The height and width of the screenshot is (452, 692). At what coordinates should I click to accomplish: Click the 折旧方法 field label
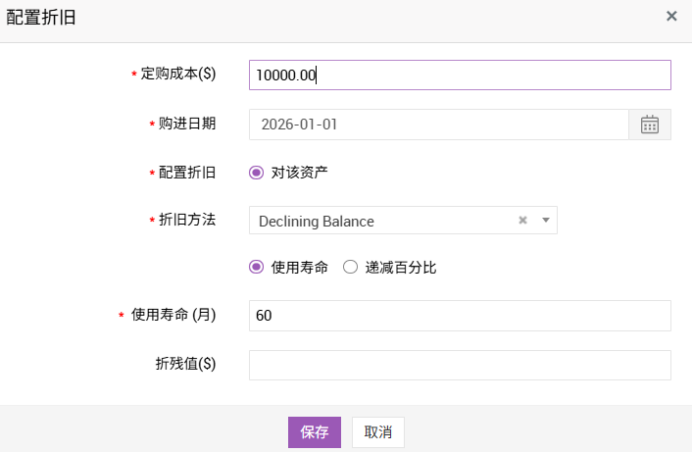(x=187, y=220)
